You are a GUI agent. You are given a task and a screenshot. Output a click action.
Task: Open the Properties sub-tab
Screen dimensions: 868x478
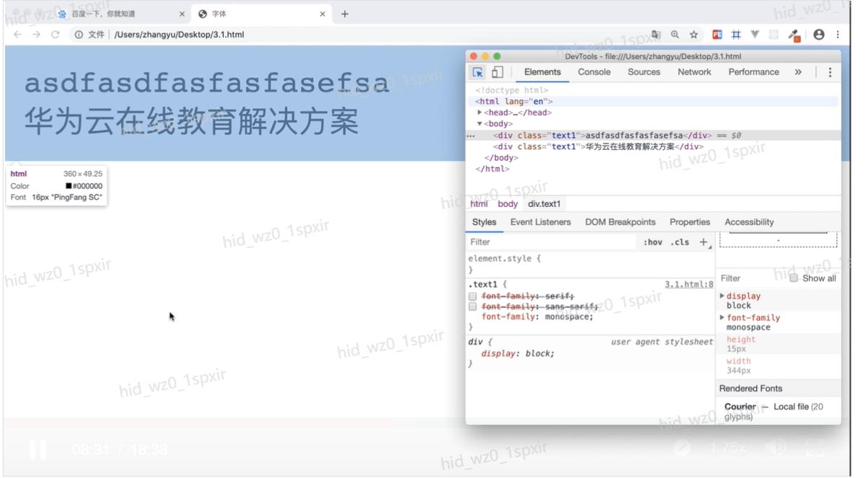pyautogui.click(x=690, y=222)
